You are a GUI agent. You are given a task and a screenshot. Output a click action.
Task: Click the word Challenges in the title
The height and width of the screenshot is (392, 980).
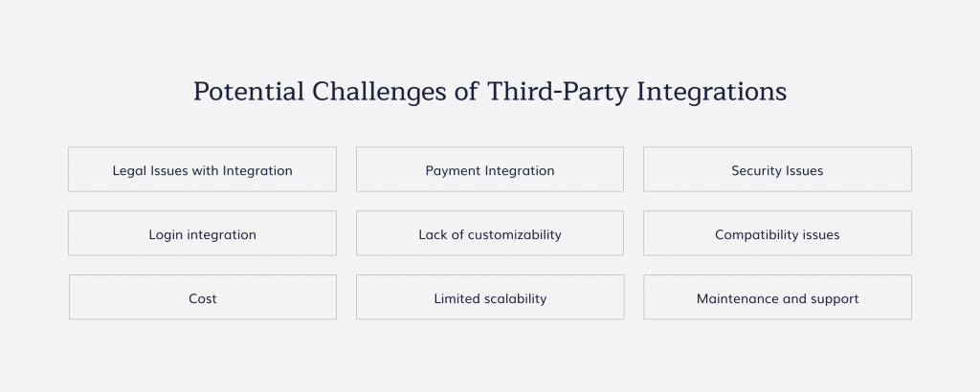point(379,92)
